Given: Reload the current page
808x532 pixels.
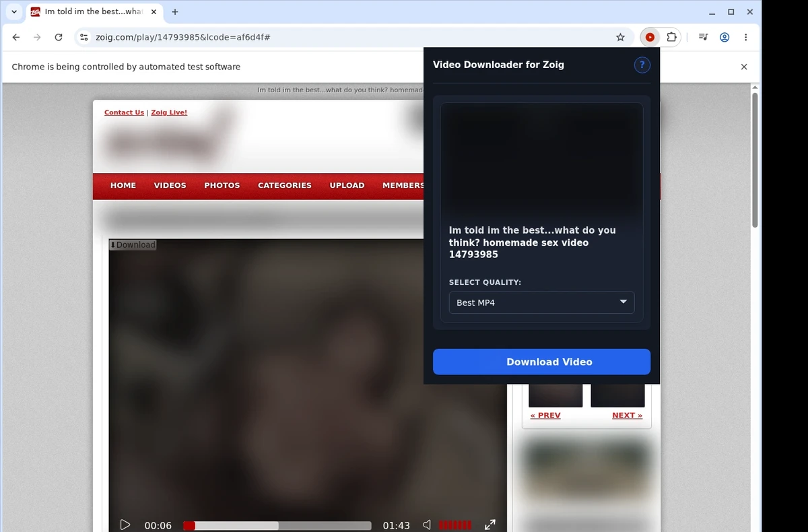Looking at the screenshot, I should (x=59, y=38).
